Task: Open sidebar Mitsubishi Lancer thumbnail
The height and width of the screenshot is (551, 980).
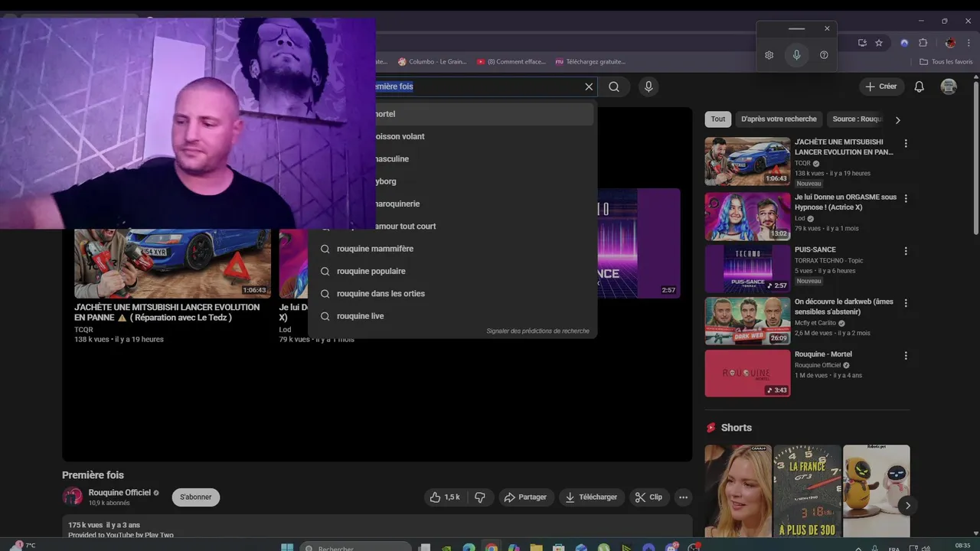Action: click(747, 161)
